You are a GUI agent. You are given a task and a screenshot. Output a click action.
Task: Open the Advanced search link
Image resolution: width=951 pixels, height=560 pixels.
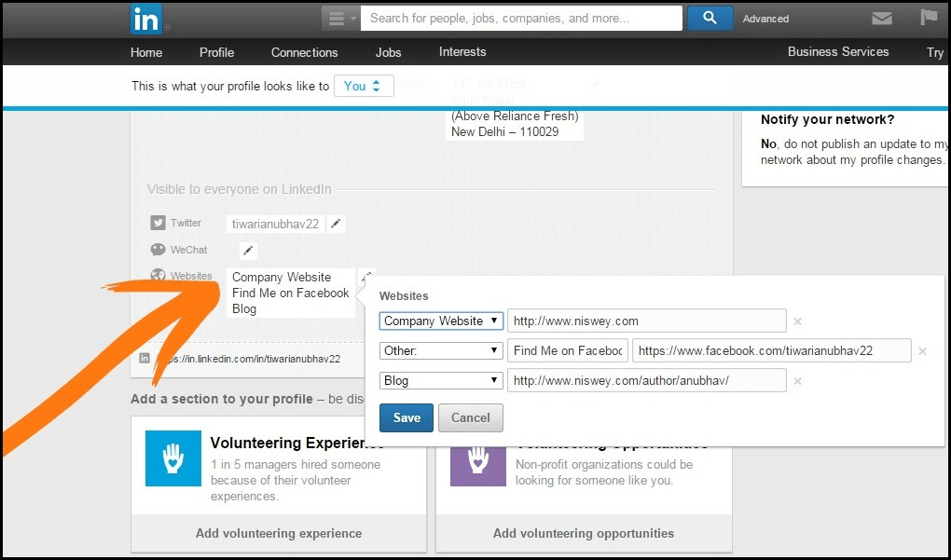pos(765,19)
